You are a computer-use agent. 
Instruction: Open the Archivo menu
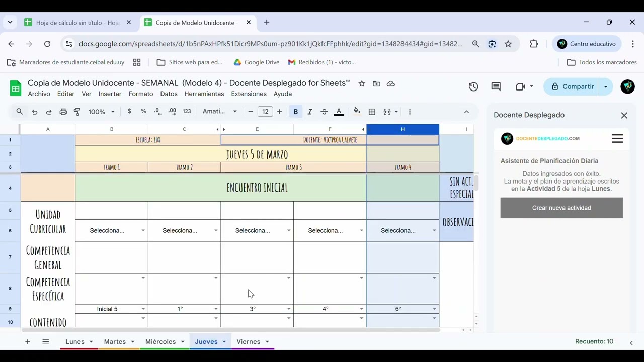39,94
